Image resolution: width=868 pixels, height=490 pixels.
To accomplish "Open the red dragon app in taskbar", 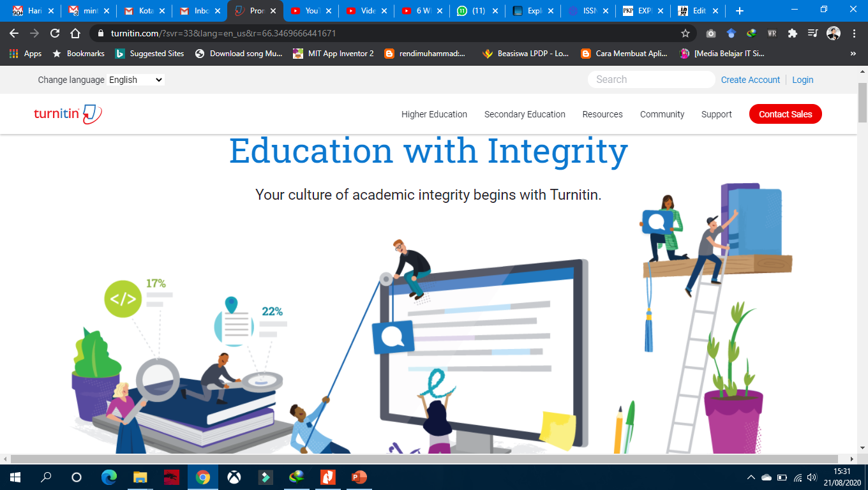I will pos(172,477).
